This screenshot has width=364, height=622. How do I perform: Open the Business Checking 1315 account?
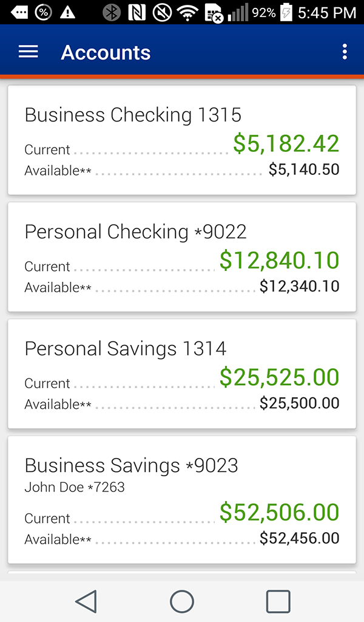182,141
